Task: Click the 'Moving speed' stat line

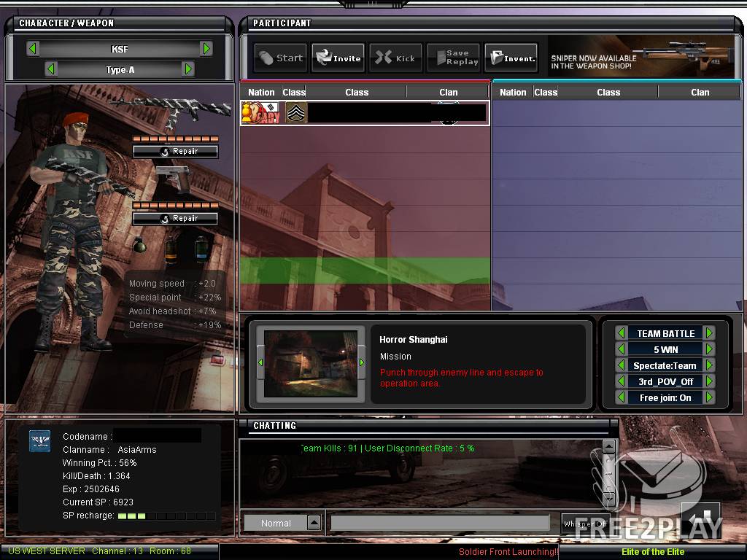Action: 172,284
